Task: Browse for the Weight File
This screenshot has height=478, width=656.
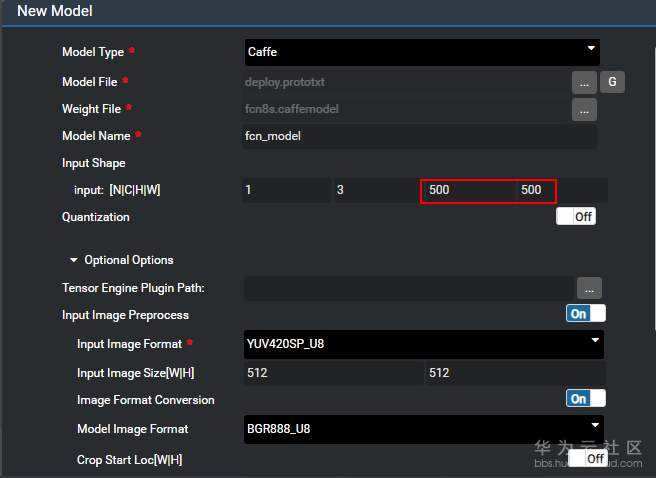Action: click(x=584, y=109)
